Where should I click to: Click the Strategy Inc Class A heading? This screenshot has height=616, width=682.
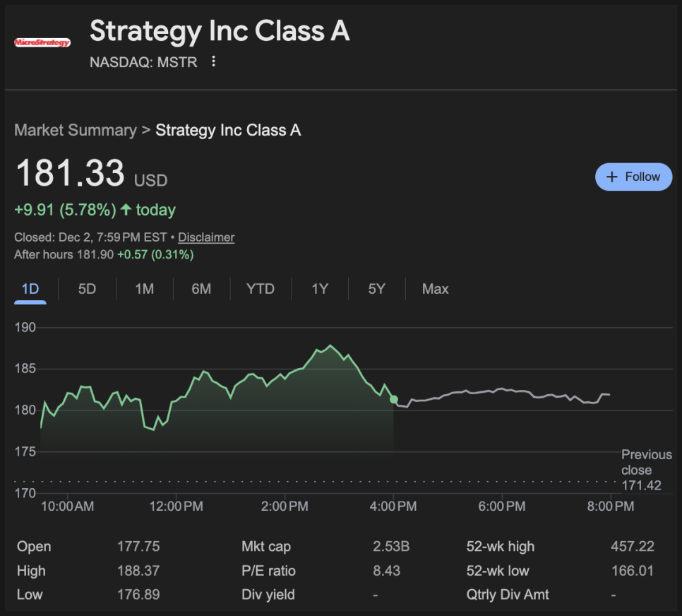pos(220,32)
